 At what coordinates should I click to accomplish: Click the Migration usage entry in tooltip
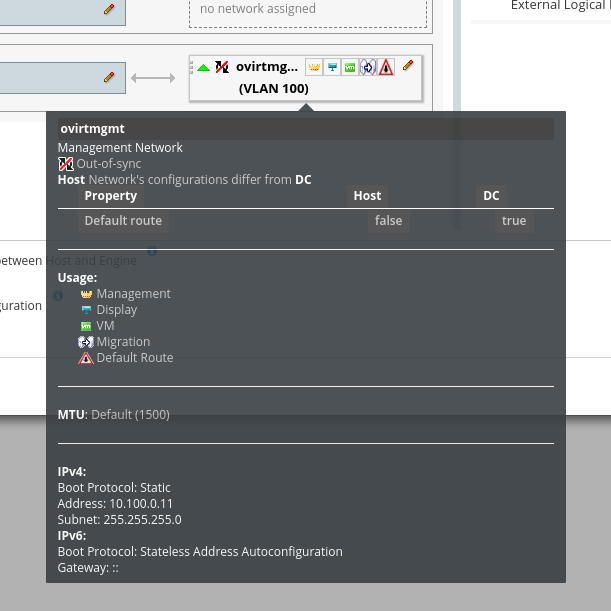123,342
